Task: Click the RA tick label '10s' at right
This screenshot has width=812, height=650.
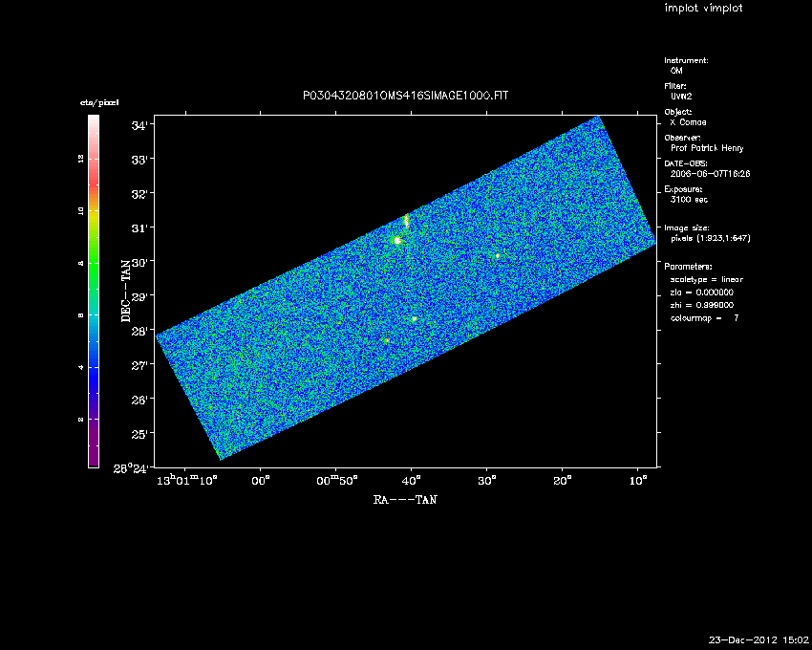Action: (x=638, y=481)
